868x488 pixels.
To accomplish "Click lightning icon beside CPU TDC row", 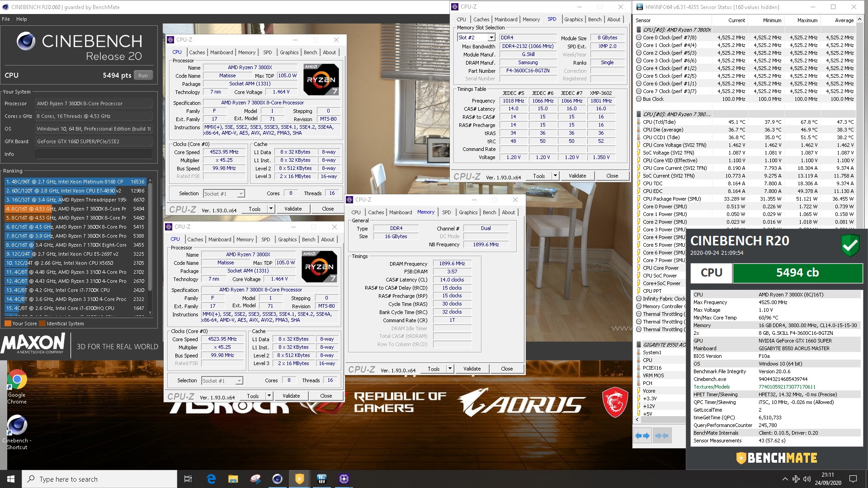I will 639,183.
